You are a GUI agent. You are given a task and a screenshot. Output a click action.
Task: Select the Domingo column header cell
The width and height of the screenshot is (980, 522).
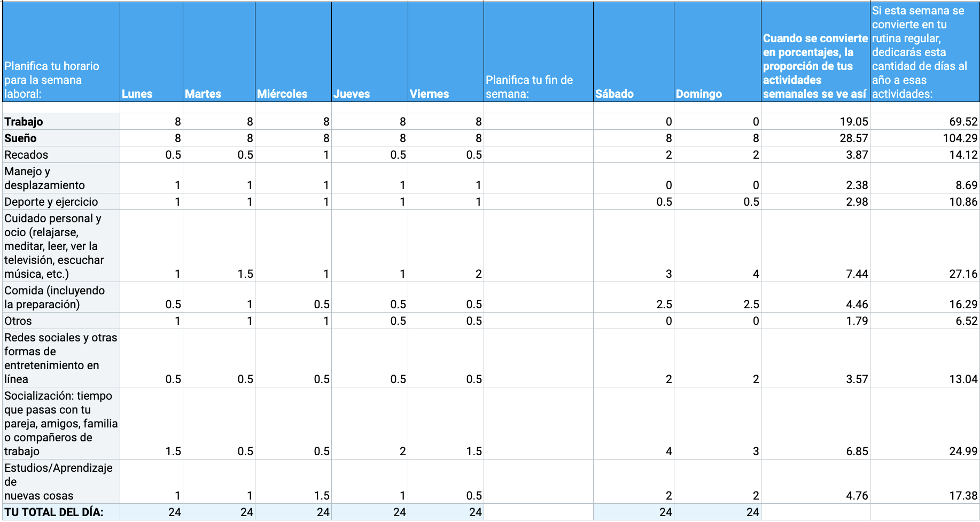[x=718, y=51]
